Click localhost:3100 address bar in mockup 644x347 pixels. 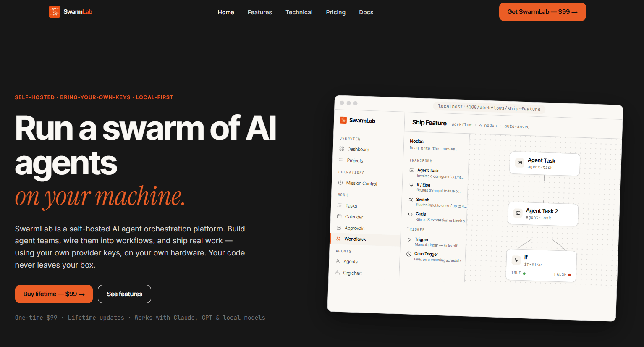(489, 108)
